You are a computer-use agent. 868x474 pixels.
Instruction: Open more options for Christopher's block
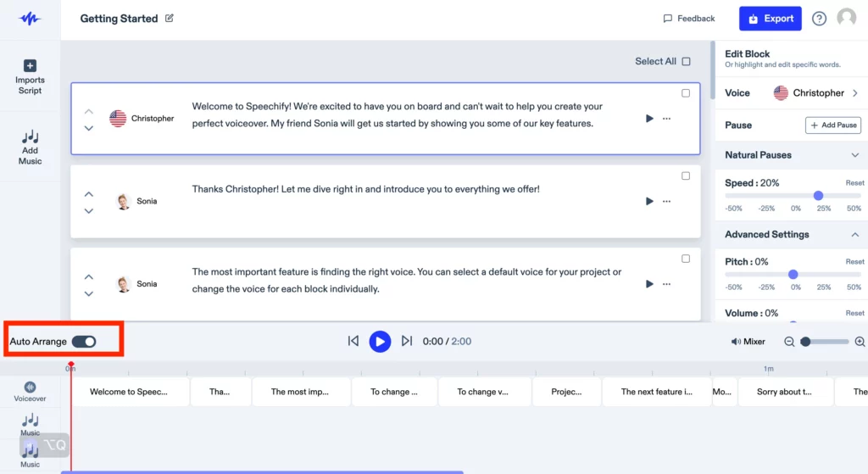coord(667,119)
